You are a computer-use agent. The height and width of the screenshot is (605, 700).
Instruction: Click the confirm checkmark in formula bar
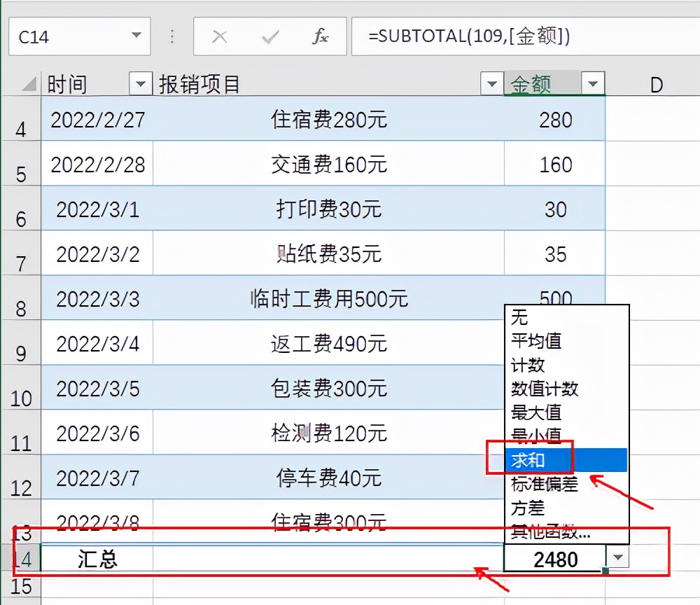pos(270,36)
